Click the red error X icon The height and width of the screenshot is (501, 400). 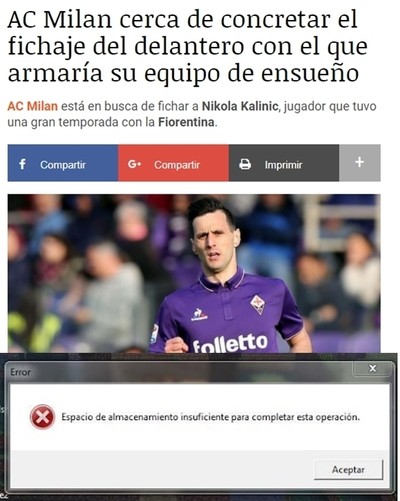click(42, 417)
